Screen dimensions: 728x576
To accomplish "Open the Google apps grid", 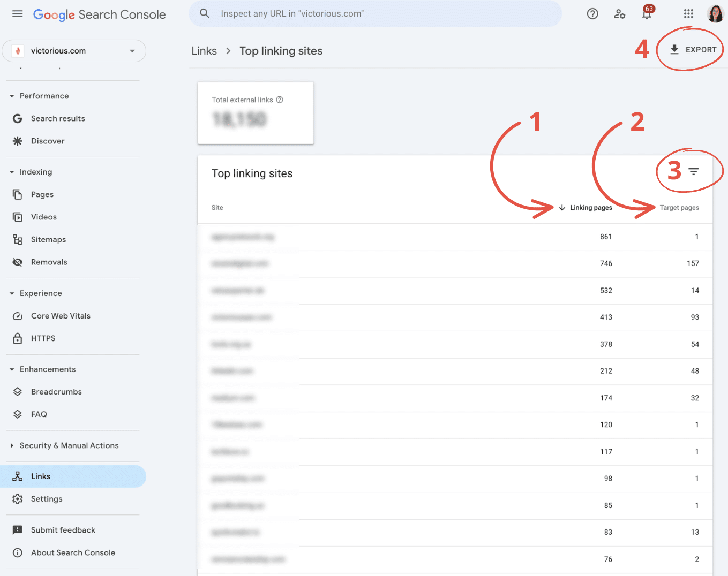I will [x=688, y=14].
